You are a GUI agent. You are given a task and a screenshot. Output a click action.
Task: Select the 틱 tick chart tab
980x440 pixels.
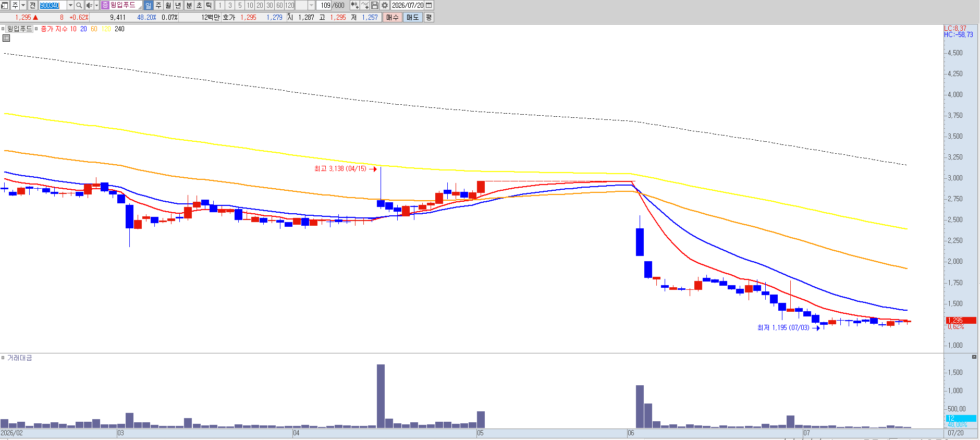tap(209, 5)
